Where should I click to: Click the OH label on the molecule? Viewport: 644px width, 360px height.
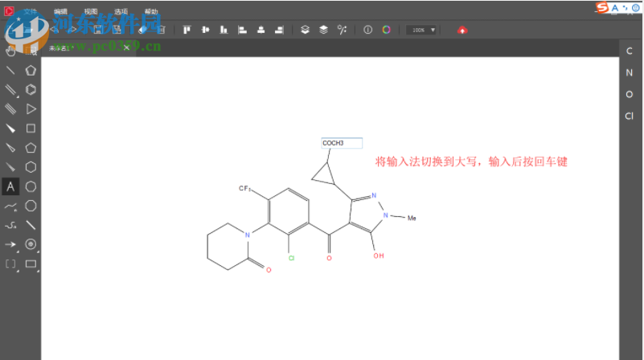(379, 256)
